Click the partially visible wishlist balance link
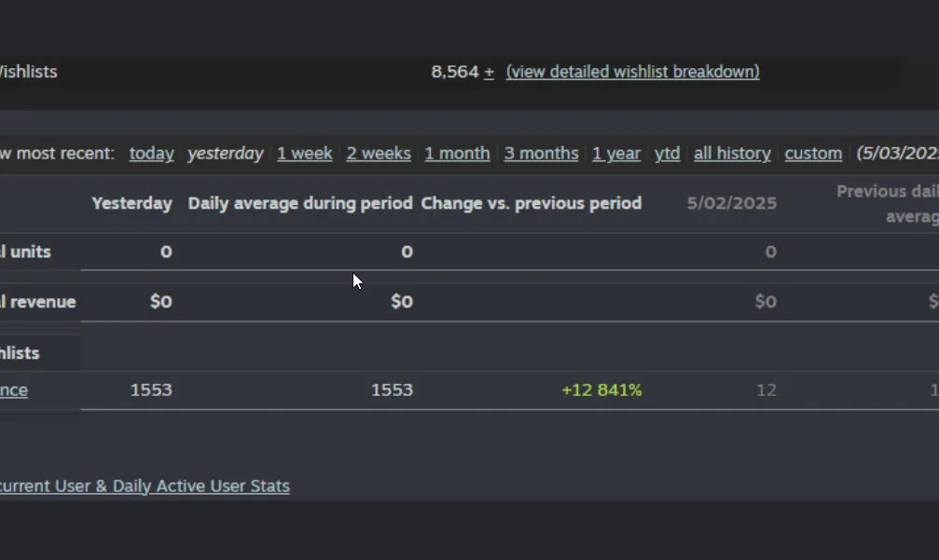 (13, 390)
